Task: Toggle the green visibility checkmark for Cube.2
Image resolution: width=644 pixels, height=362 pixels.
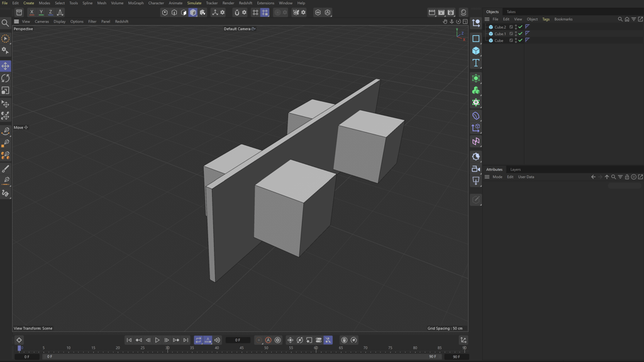Action: coord(521,27)
